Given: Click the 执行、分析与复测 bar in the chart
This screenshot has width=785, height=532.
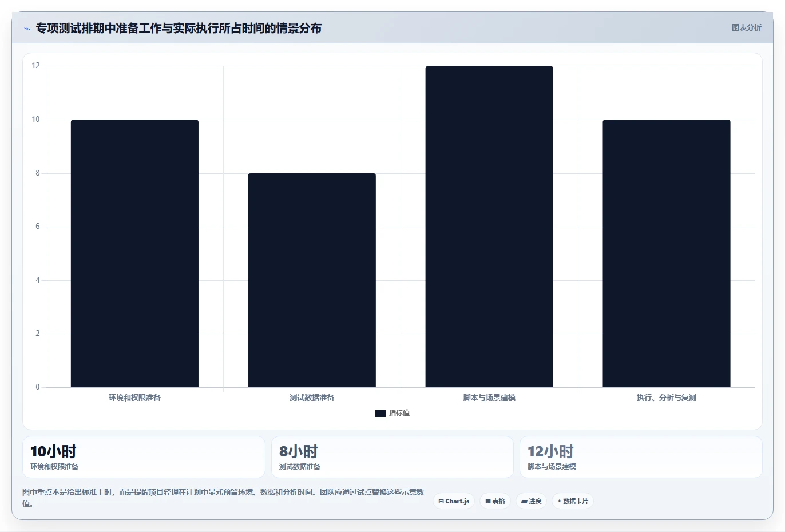Looking at the screenshot, I should coord(667,253).
